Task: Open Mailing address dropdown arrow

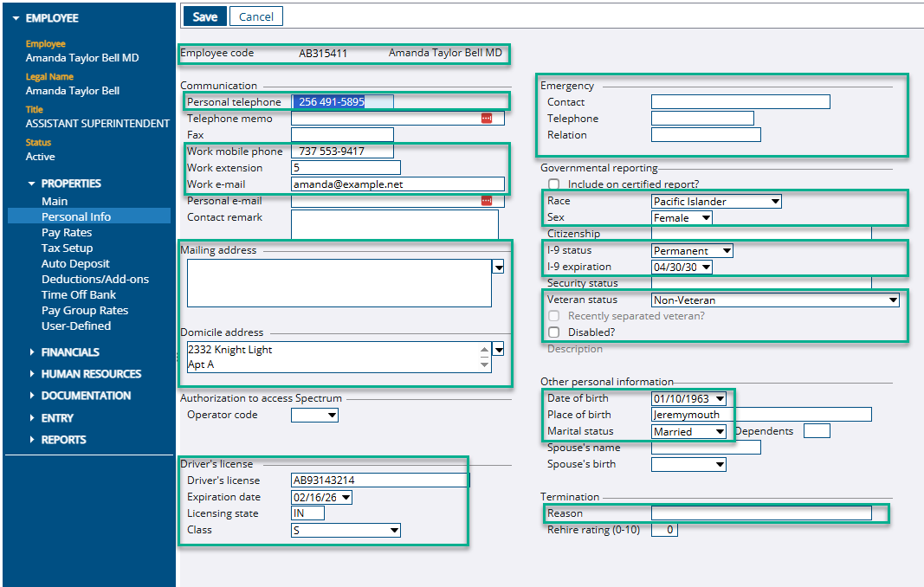Action: [x=499, y=268]
